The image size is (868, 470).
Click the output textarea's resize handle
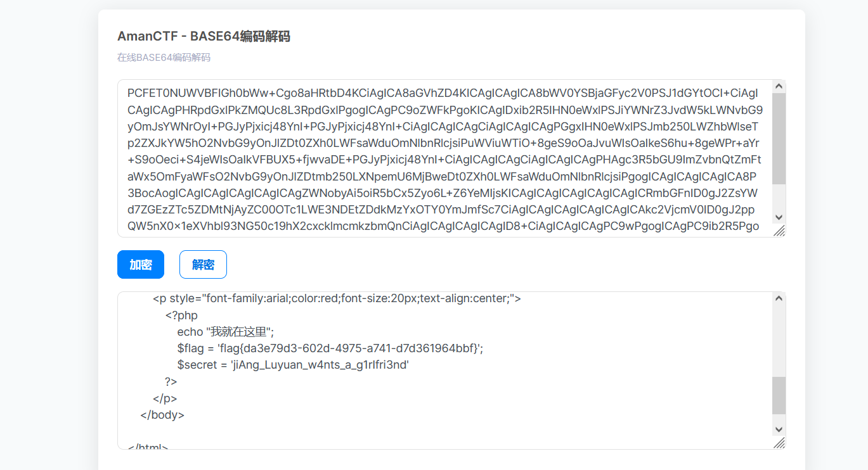[779, 443]
